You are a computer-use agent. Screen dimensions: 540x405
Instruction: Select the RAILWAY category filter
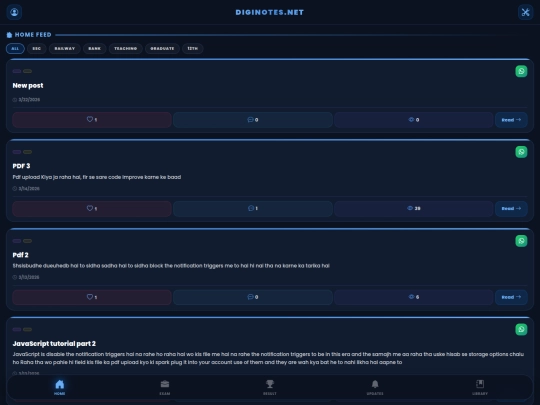pos(65,49)
